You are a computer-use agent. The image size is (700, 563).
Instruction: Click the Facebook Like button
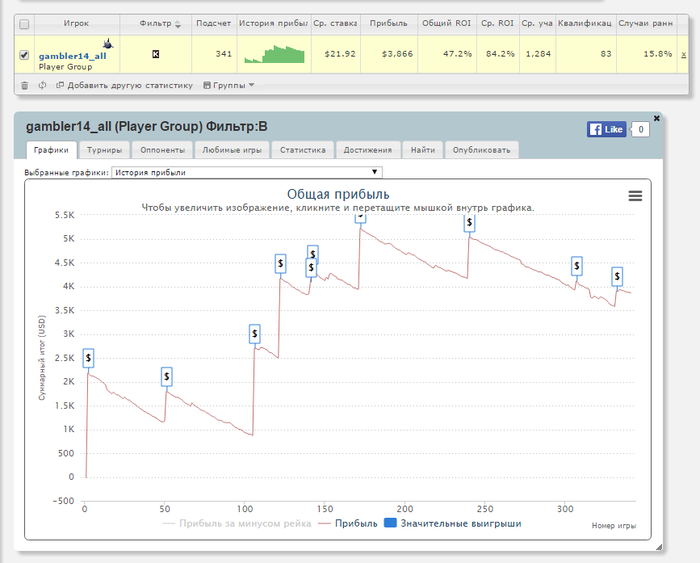606,129
